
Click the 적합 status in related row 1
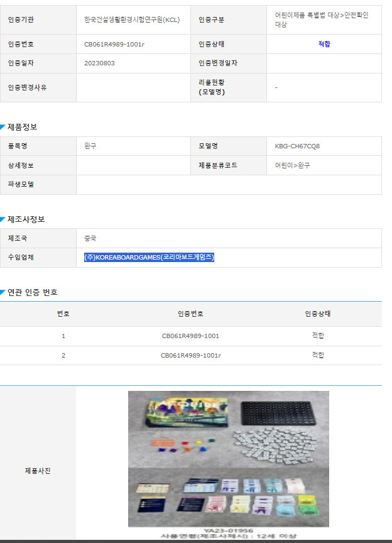[x=318, y=336]
